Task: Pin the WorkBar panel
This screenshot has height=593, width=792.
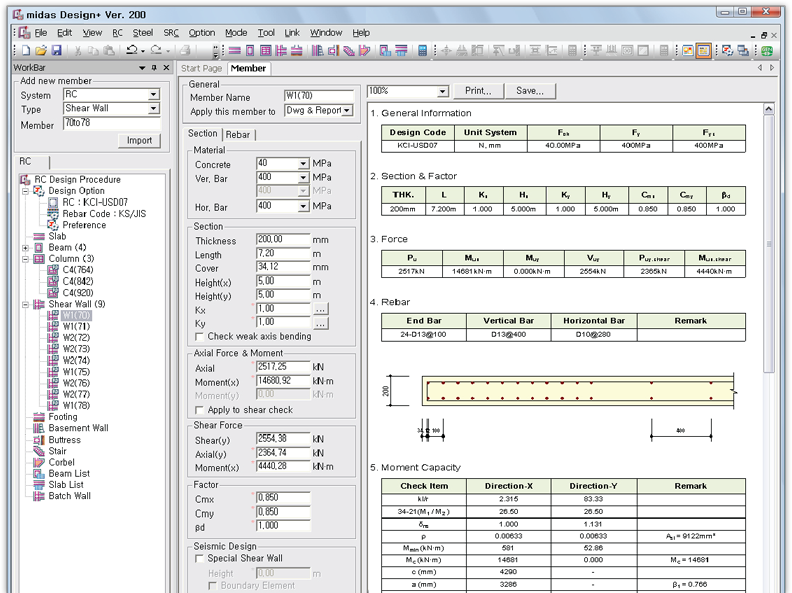Action: [154, 68]
